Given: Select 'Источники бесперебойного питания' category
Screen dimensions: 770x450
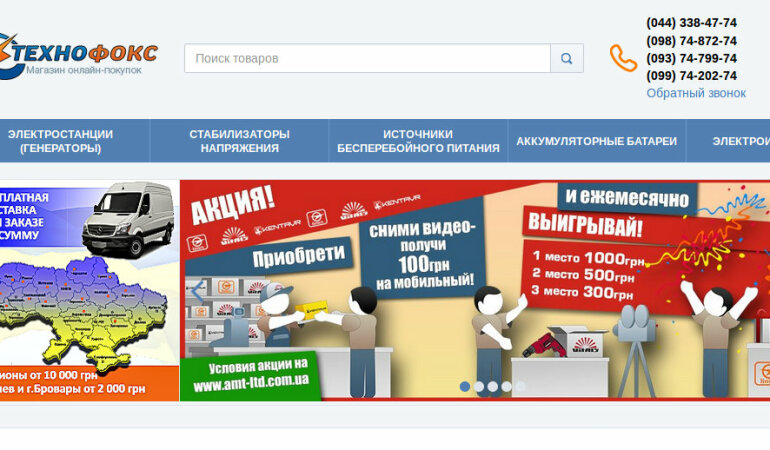Looking at the screenshot, I should click(418, 141).
